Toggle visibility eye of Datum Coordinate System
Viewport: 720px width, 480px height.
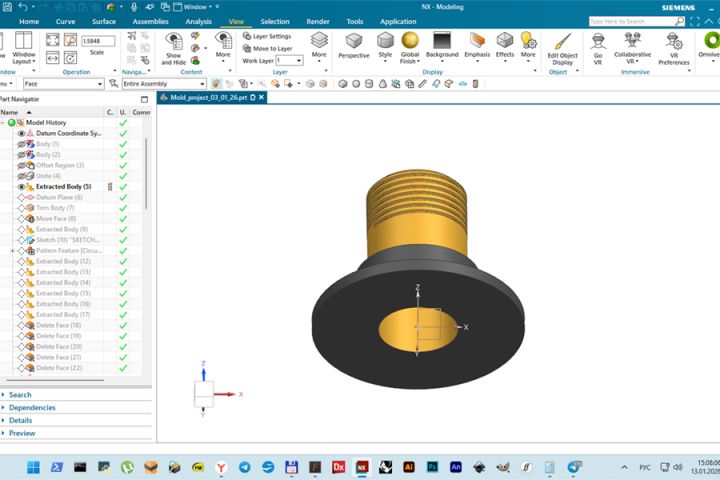tap(21, 133)
